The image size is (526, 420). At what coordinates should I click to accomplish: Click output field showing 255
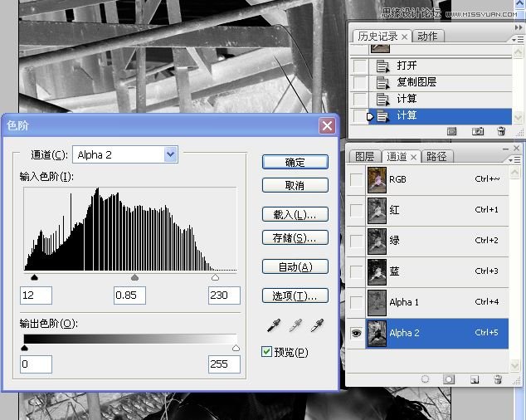tap(224, 364)
